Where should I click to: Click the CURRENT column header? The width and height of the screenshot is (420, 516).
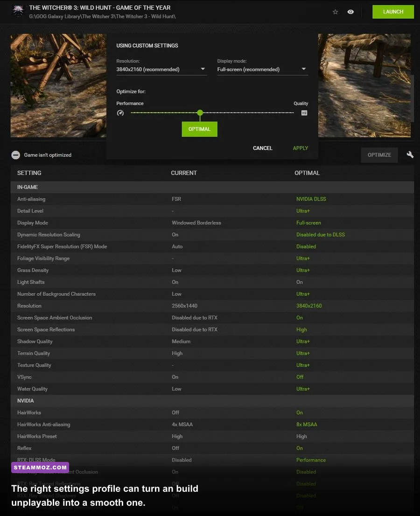tap(184, 173)
